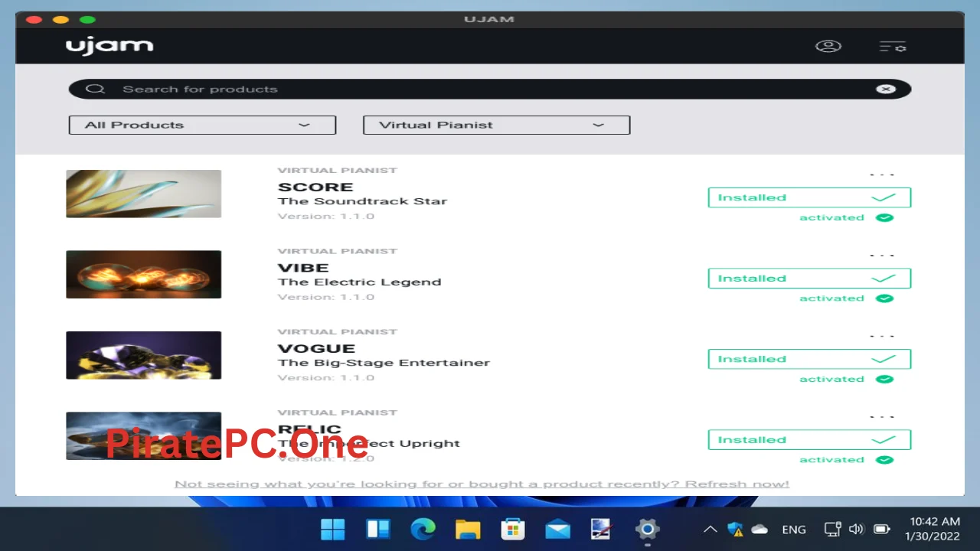Select the VOGUE product title
Screen dimensions: 980x551
316,348
